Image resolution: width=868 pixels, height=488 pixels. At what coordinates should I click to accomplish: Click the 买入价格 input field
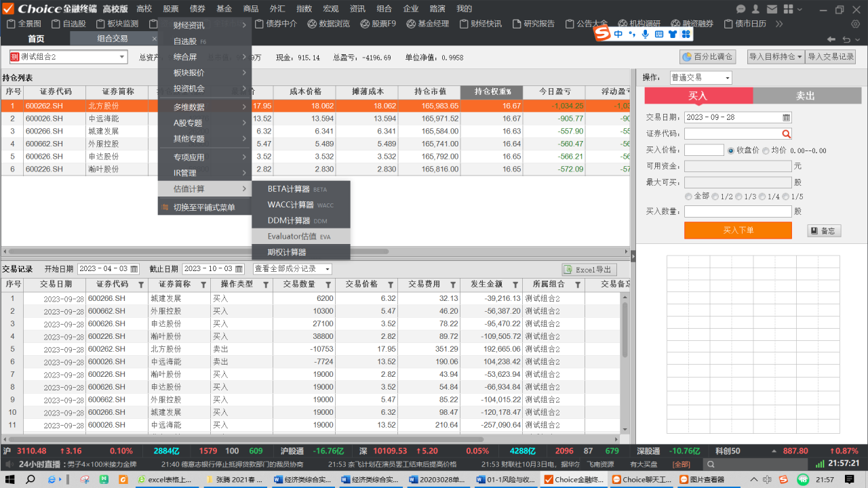click(704, 150)
